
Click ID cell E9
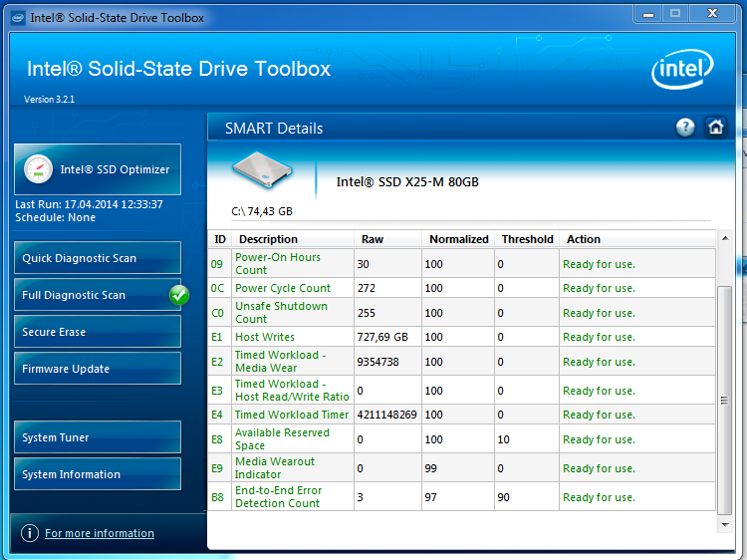point(217,468)
